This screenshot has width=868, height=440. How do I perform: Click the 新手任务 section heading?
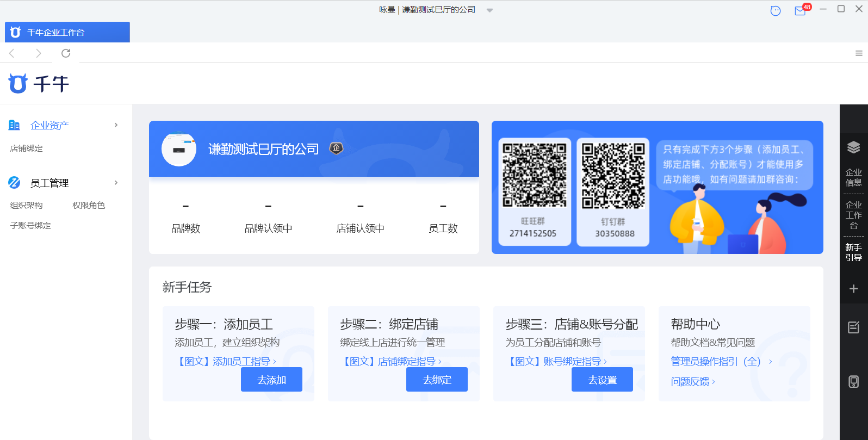[x=187, y=287]
